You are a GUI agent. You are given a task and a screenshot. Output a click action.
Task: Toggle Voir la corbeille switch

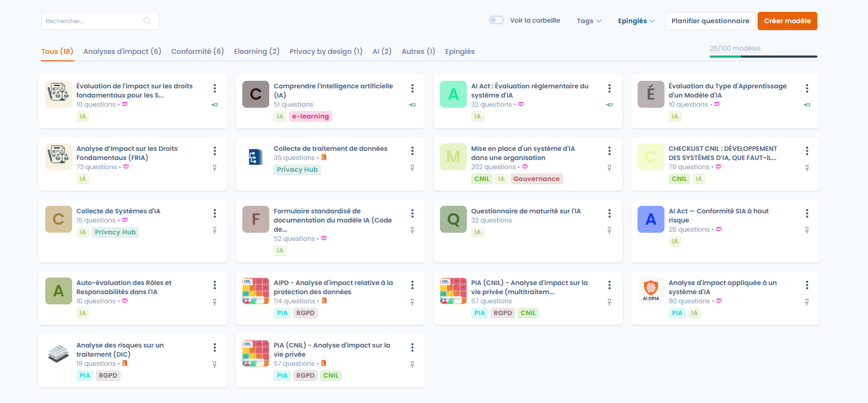496,20
